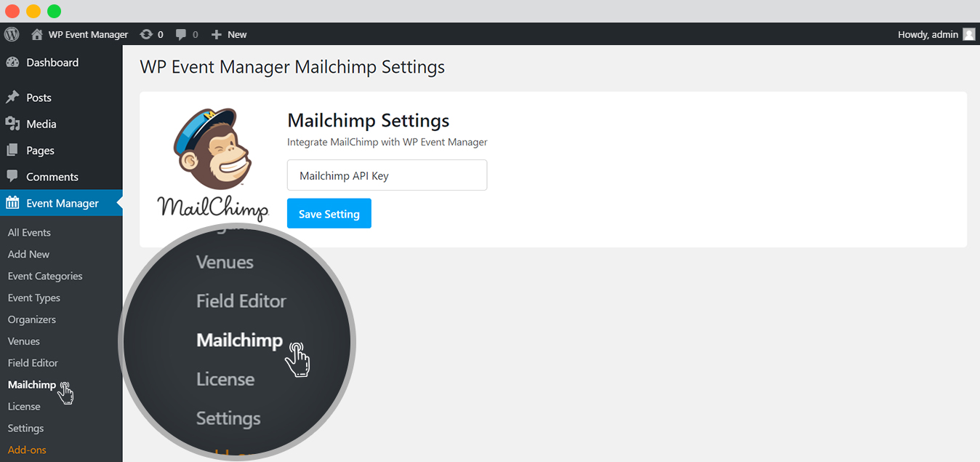Click the Posts pushpin icon
Image resolution: width=980 pixels, height=462 pixels.
tap(12, 97)
